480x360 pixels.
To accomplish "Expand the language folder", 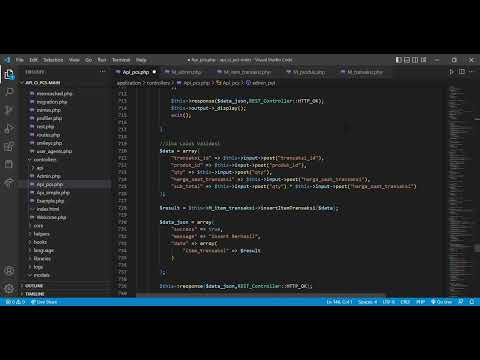I will pos(43,250).
